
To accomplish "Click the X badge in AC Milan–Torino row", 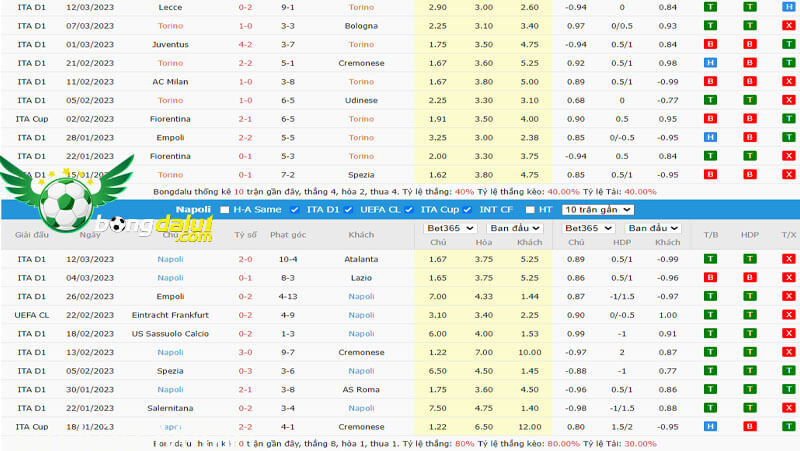I will [x=789, y=82].
